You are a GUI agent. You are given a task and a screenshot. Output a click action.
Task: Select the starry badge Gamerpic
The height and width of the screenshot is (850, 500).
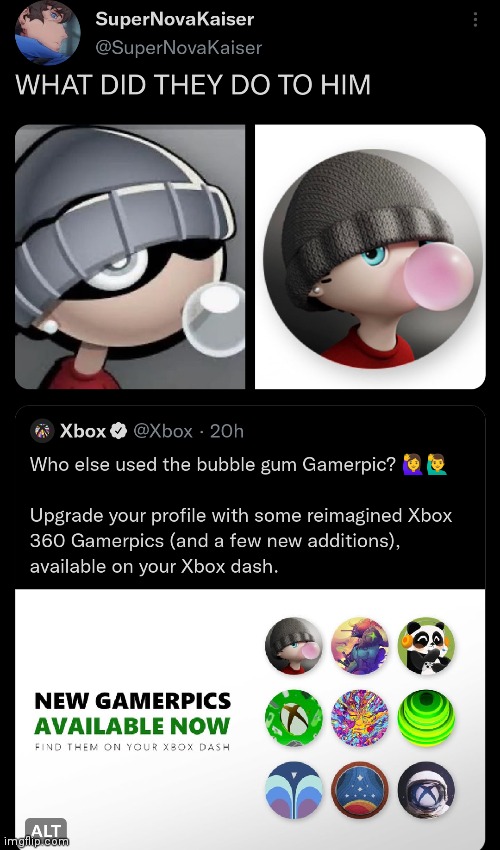[360, 790]
